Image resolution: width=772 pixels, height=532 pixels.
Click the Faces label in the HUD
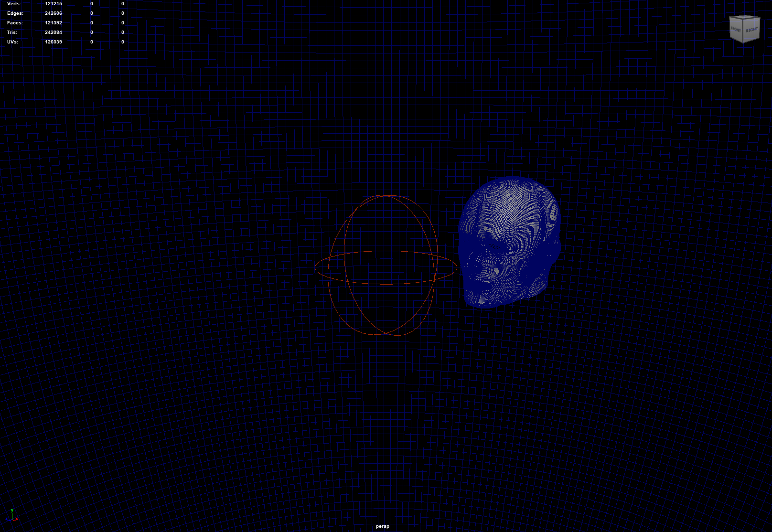pos(15,23)
